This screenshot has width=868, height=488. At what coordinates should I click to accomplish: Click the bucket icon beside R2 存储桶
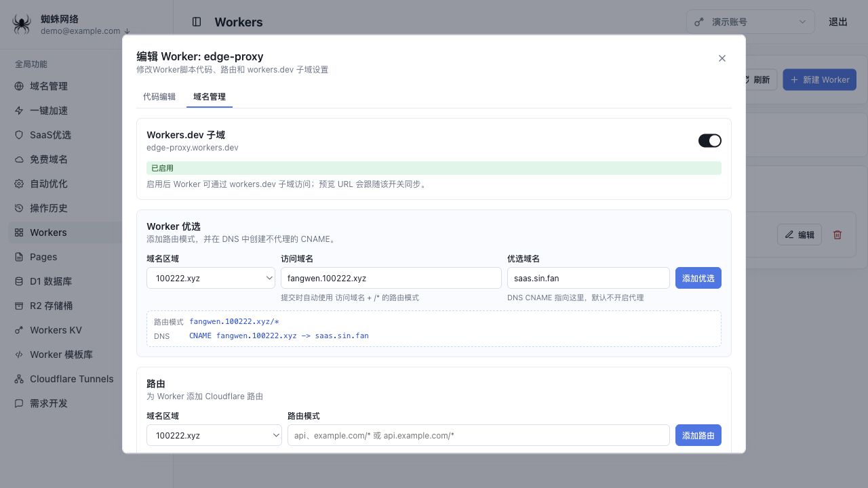[19, 306]
